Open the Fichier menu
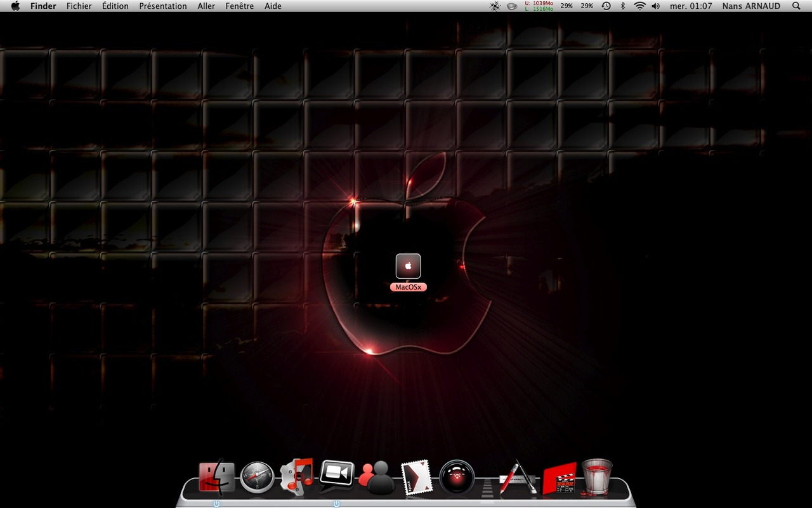This screenshot has width=812, height=508. click(79, 6)
